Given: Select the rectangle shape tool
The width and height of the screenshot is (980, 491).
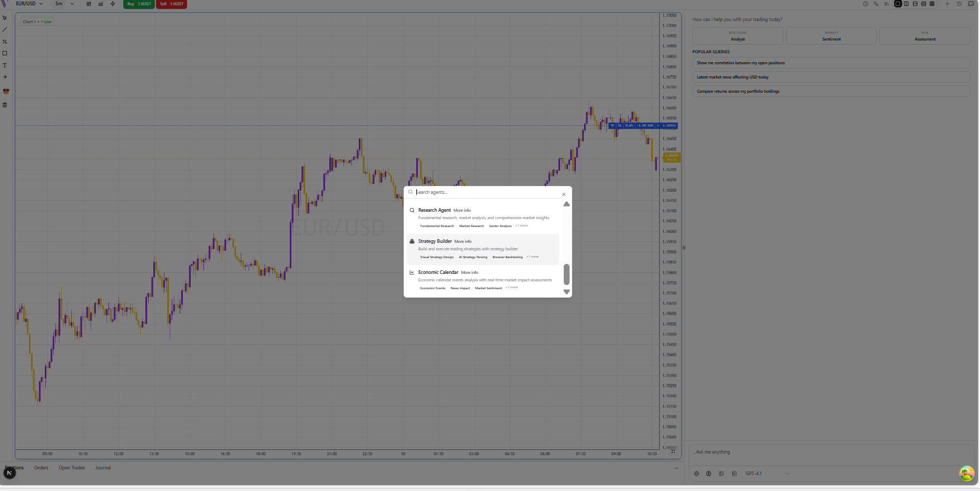Looking at the screenshot, I should click(5, 53).
